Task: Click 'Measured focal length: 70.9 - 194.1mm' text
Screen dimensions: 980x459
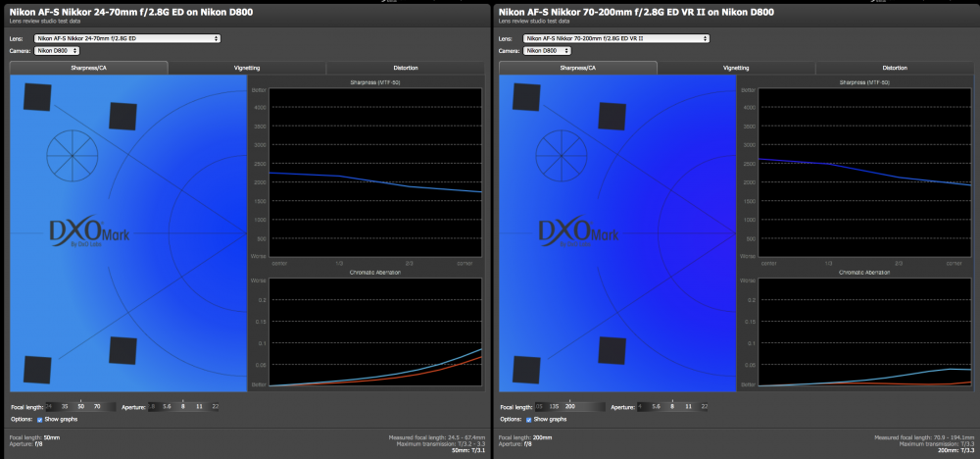Action: [x=924, y=437]
